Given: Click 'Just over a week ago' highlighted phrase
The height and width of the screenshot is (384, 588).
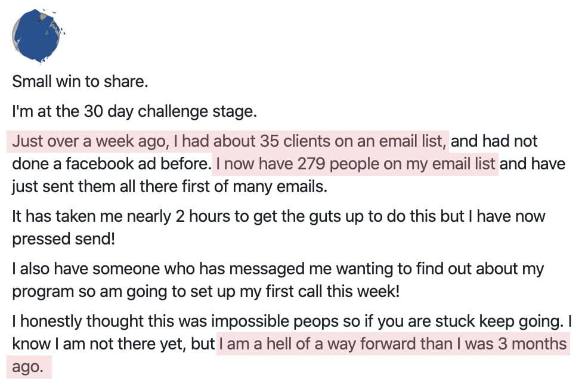Looking at the screenshot, I should coord(89,141).
